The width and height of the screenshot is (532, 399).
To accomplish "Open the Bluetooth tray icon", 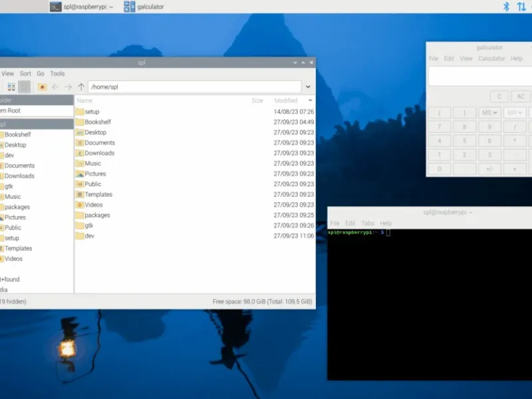I will pos(506,6).
